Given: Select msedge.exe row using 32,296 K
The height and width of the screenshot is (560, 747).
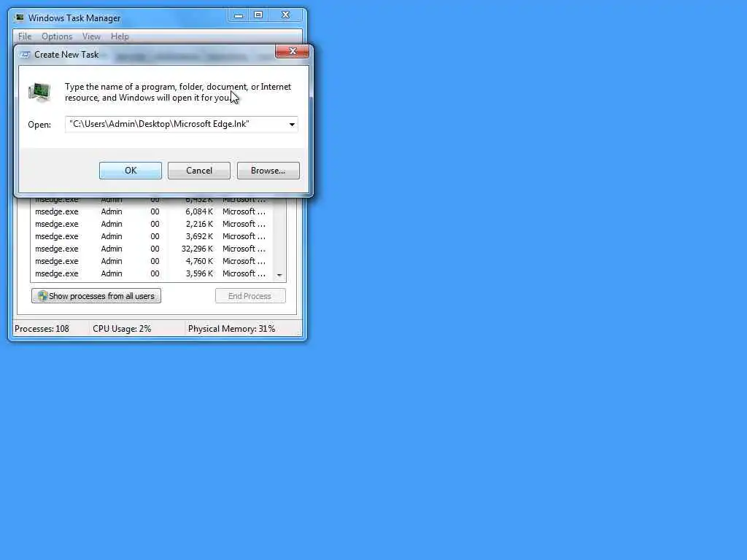Looking at the screenshot, I should (152, 249).
